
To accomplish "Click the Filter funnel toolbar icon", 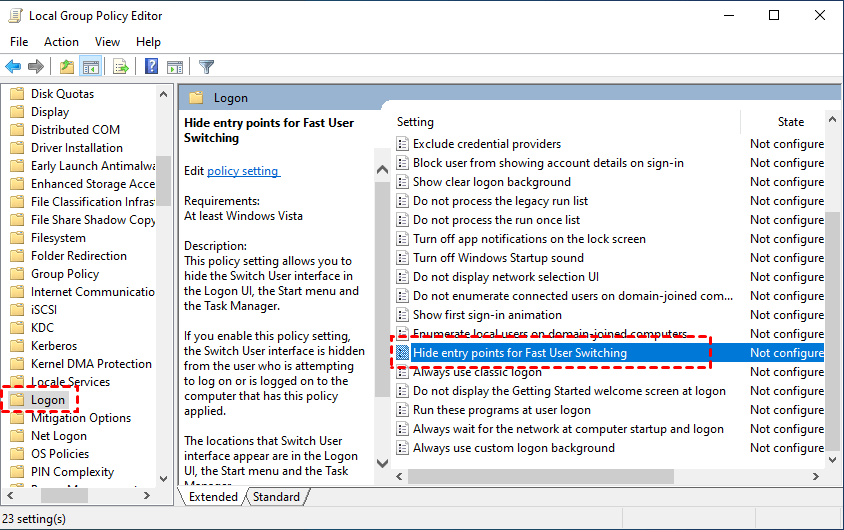I will click(206, 67).
